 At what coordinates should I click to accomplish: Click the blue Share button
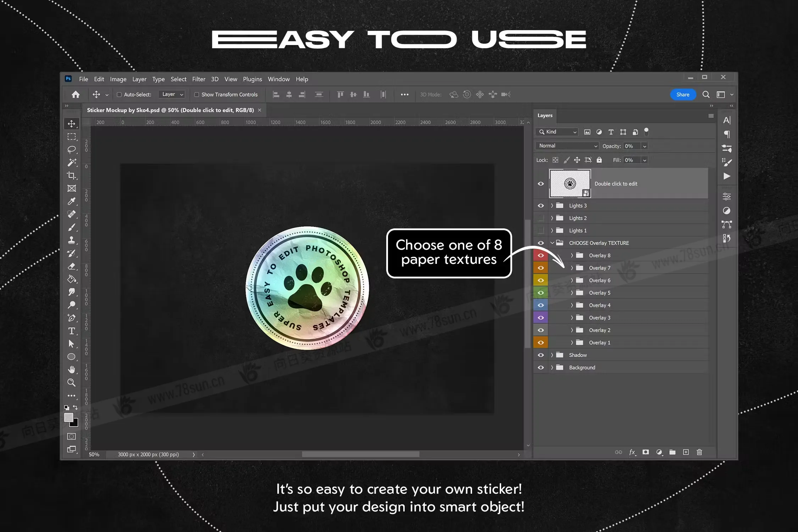coord(683,95)
